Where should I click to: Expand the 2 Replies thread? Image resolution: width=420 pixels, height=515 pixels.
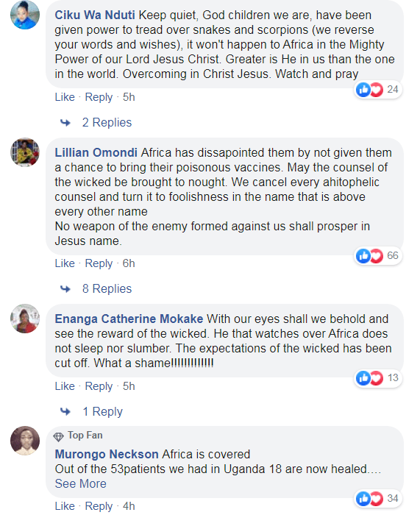click(x=107, y=123)
